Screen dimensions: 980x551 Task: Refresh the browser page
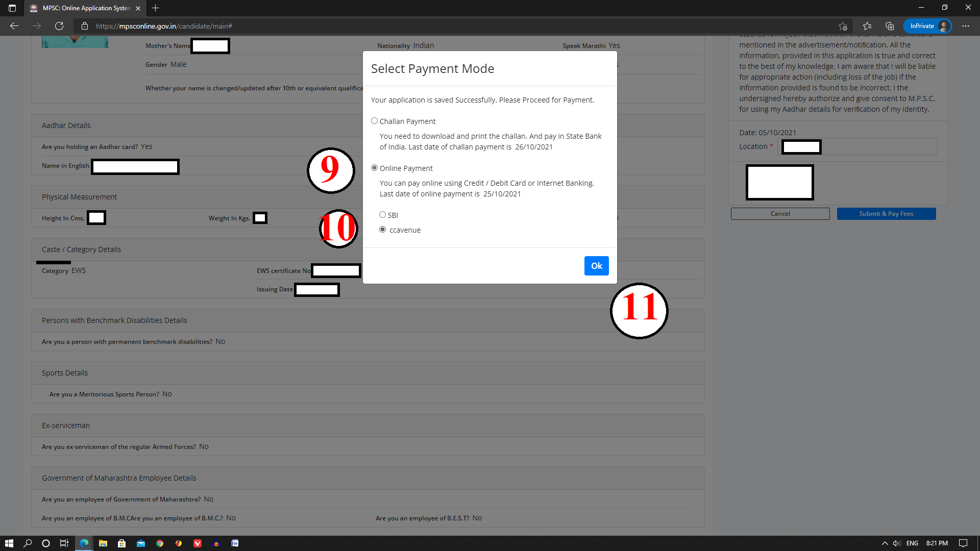[x=59, y=26]
